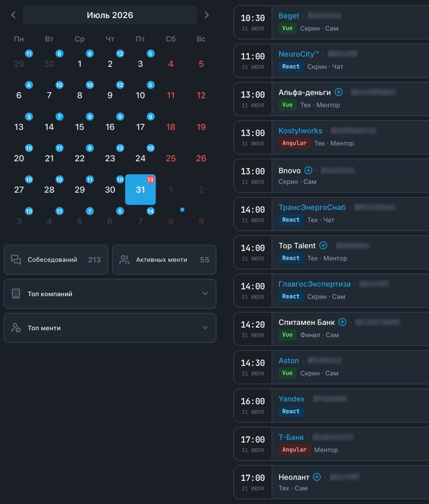
Task: Open NeuroCity™ company link
Action: coord(299,54)
